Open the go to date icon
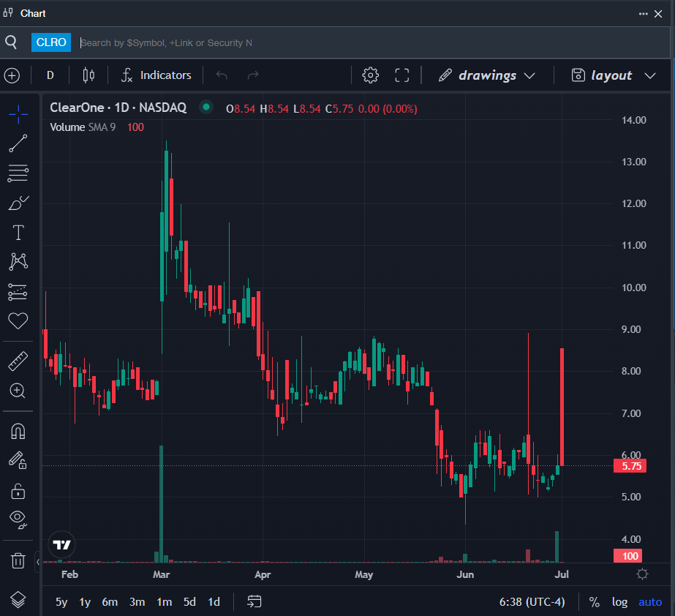Image resolution: width=675 pixels, height=616 pixels. point(254,601)
